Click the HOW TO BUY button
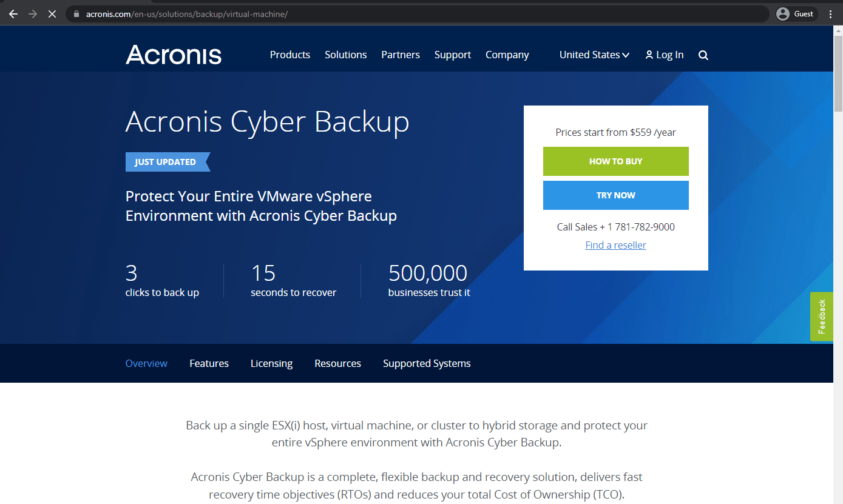Screen dimensions: 843x504 coord(615,161)
